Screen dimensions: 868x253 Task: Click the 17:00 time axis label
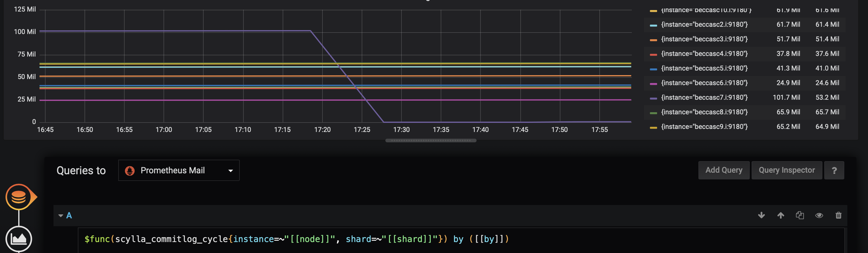point(164,130)
